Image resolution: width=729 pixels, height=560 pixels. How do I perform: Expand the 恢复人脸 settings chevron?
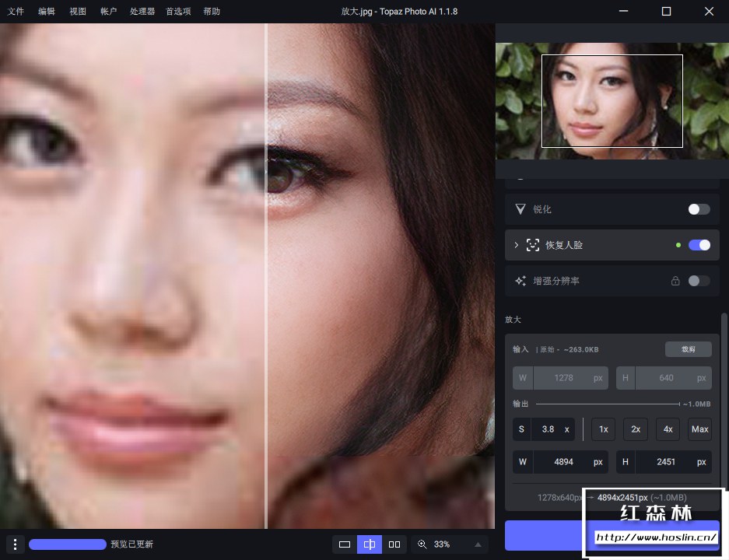[x=516, y=245]
